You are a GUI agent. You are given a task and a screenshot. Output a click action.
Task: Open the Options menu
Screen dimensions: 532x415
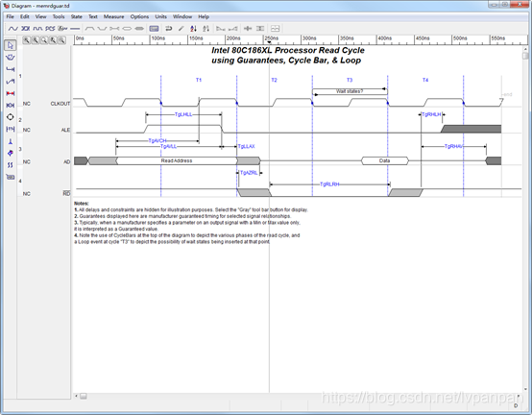click(139, 16)
